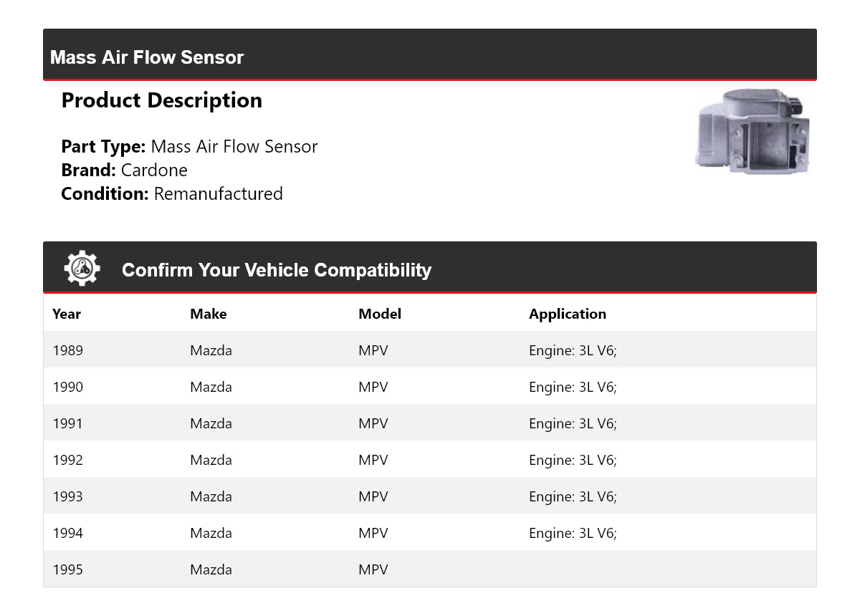Click the 1992 year row cell
The width and height of the screenshot is (860, 616).
pyautogui.click(x=68, y=460)
